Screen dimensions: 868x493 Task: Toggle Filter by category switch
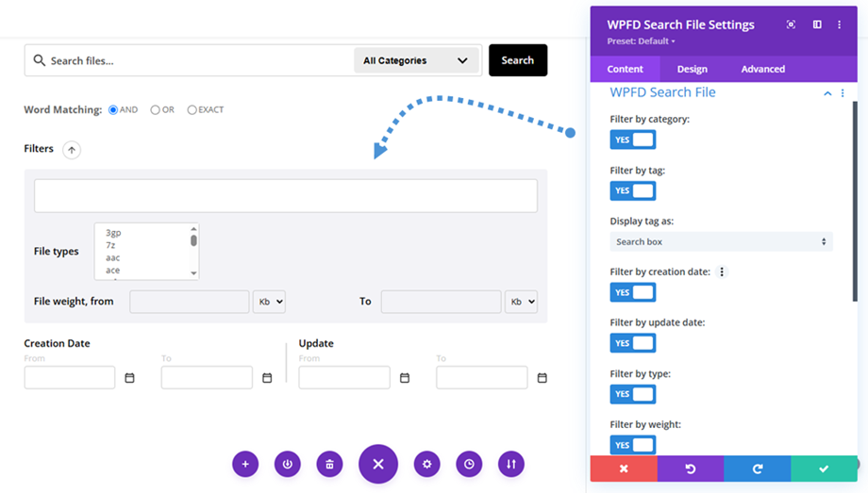[633, 140]
